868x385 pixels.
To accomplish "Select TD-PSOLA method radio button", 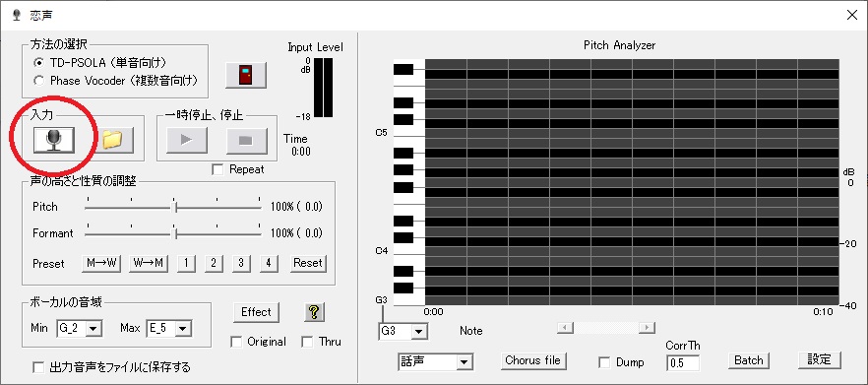I will (38, 63).
